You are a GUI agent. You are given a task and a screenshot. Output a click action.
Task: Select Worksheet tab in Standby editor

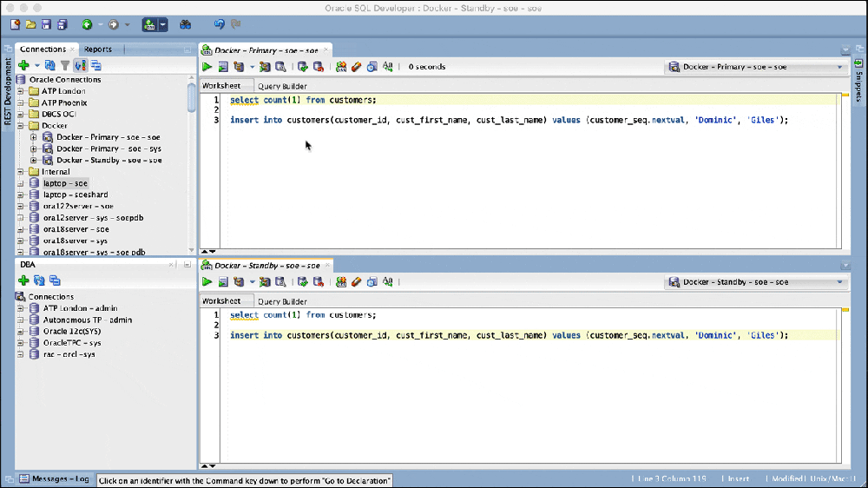click(221, 301)
